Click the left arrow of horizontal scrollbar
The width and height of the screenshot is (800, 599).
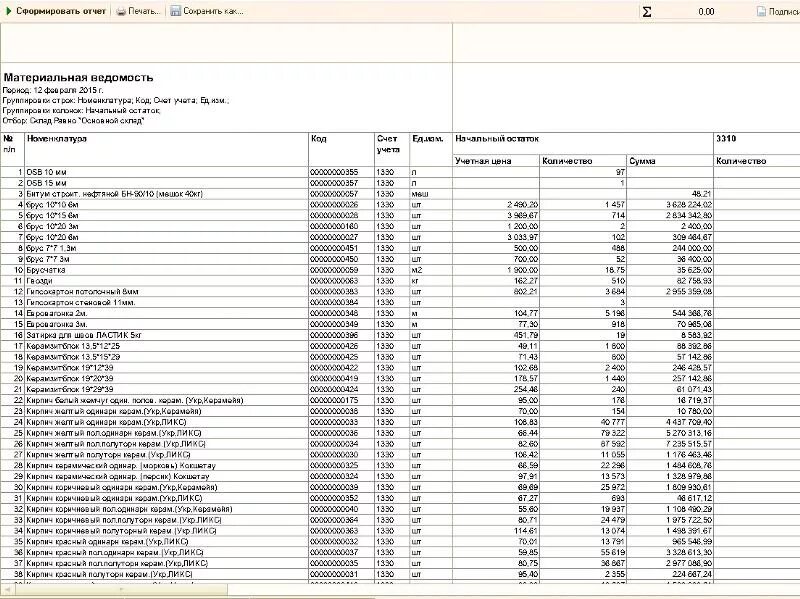tap(7, 590)
